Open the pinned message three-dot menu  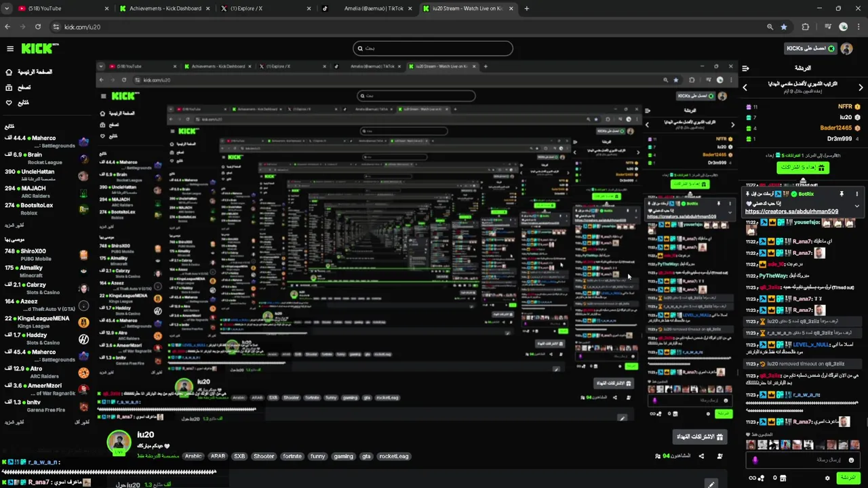coord(856,194)
